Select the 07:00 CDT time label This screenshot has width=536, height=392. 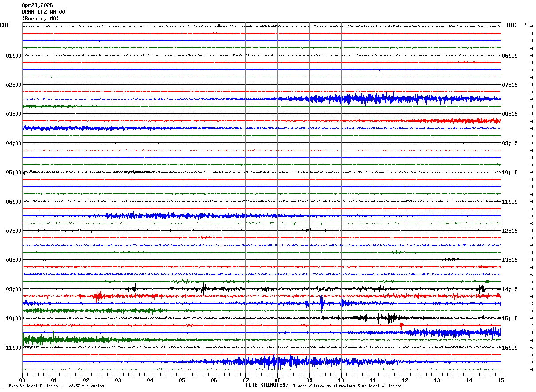point(14,231)
